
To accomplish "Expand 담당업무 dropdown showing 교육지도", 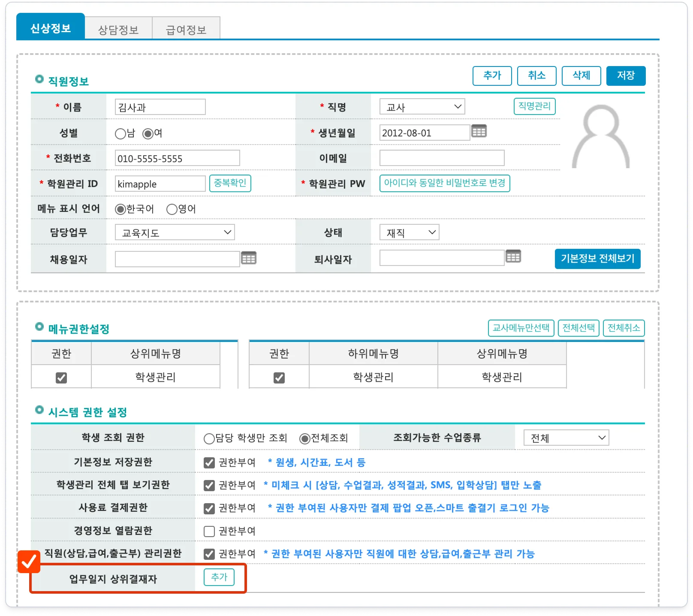I will pos(175,232).
